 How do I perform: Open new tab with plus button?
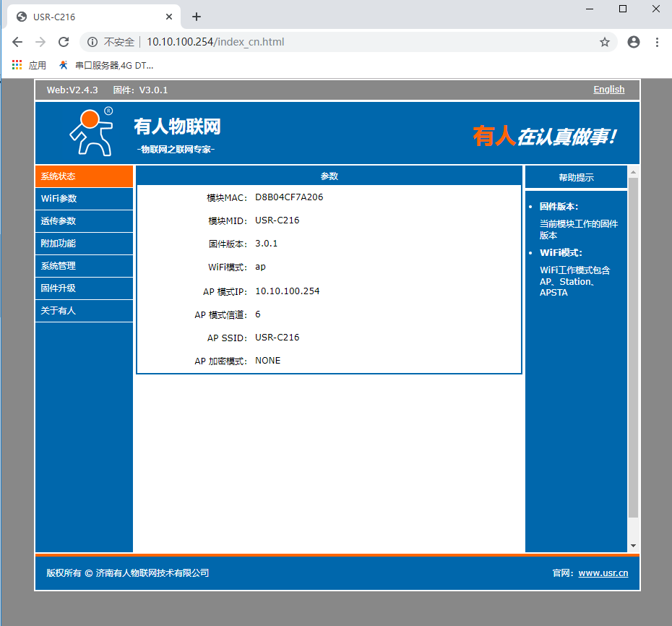pos(197,17)
